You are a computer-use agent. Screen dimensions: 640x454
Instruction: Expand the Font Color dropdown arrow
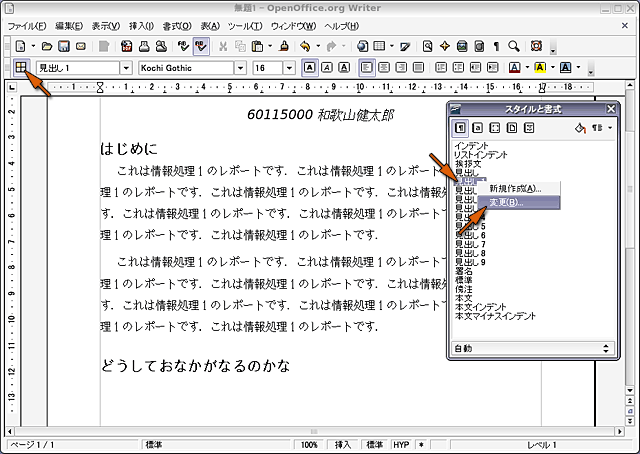527,67
